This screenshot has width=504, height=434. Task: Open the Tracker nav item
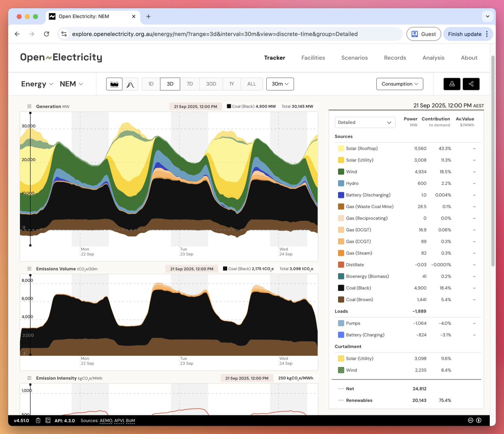click(275, 58)
